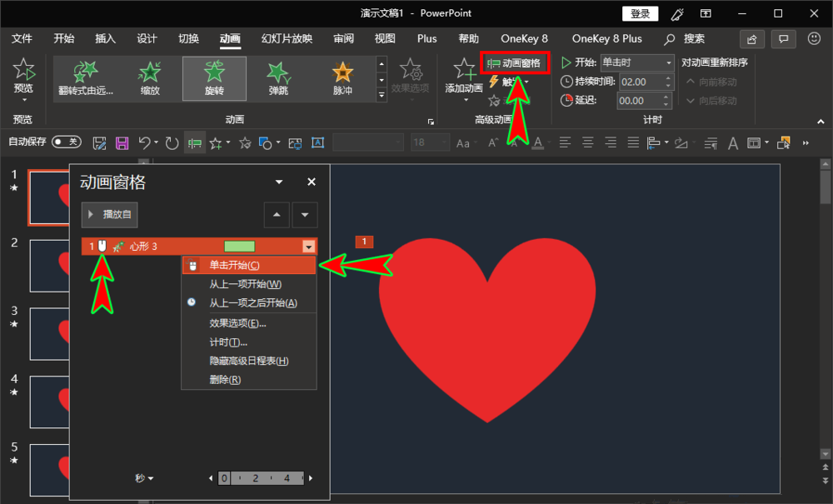Expand dropdown arrow on 心形 3 animation item
Image resolution: width=833 pixels, height=504 pixels.
(309, 247)
